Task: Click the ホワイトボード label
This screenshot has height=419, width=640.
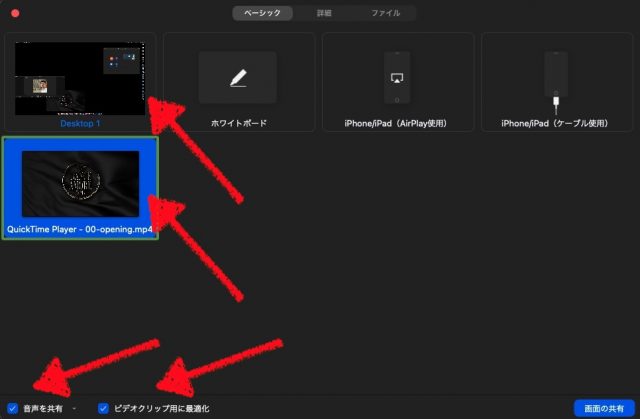Action: tap(239, 123)
